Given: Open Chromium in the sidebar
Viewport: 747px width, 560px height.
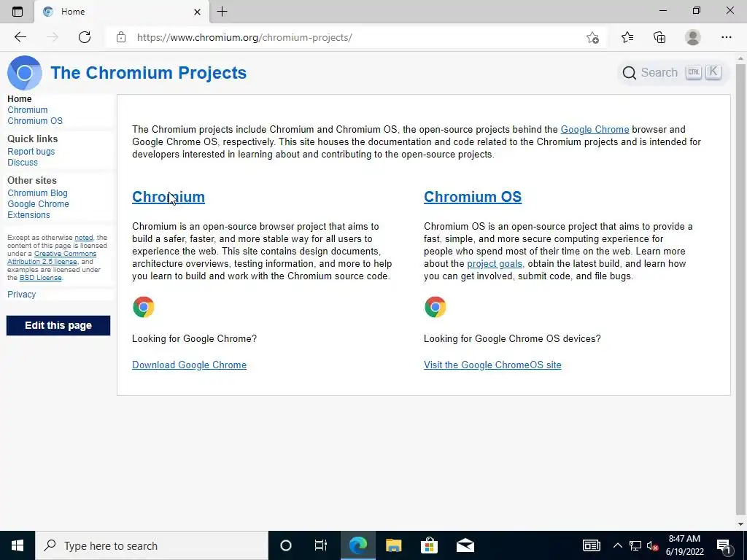Looking at the screenshot, I should (x=28, y=110).
